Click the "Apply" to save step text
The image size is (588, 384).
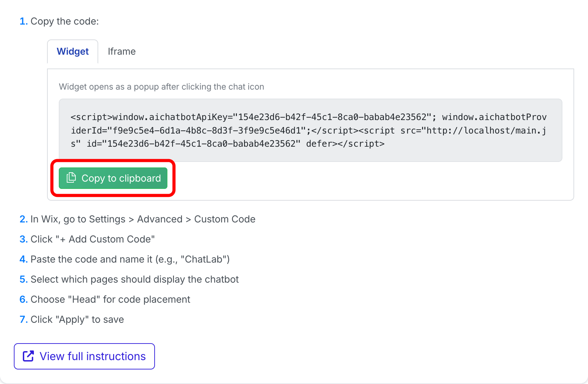coord(77,320)
